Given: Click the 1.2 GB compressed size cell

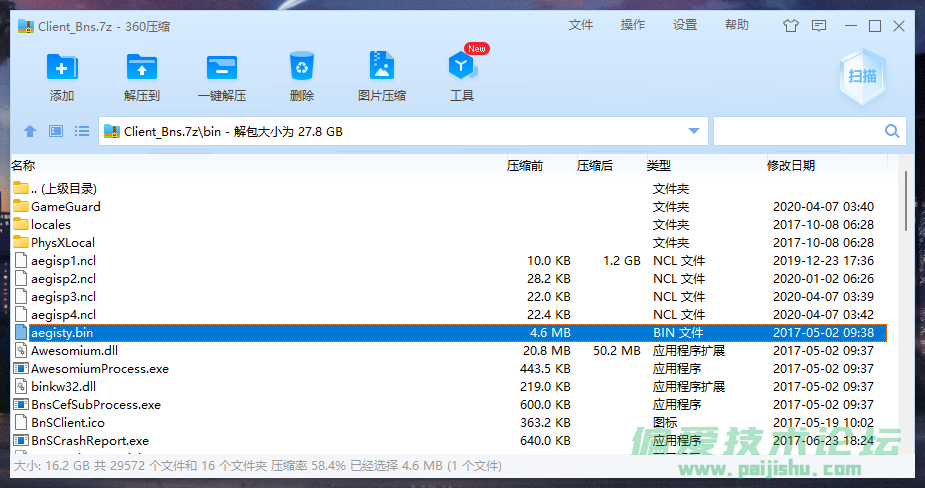Looking at the screenshot, I should (x=622, y=260).
